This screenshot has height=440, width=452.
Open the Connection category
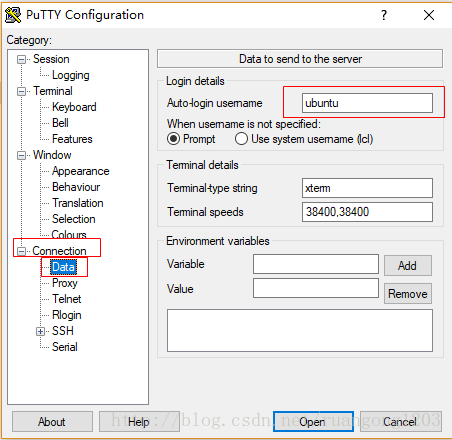(x=59, y=251)
